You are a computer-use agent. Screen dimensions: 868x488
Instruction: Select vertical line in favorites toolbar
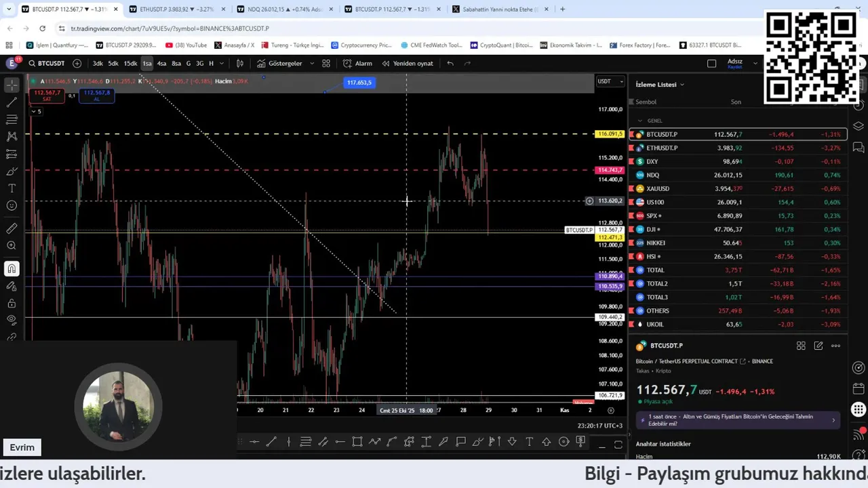(x=288, y=442)
